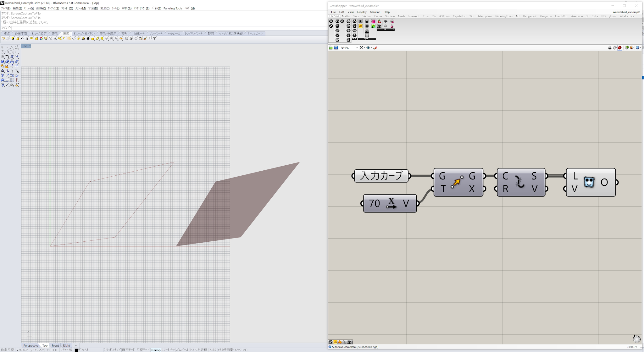The height and width of the screenshot is (352, 644).
Task: Launch Galapagos via the cherries icon in Params Util panel
Action: click(x=379, y=21)
